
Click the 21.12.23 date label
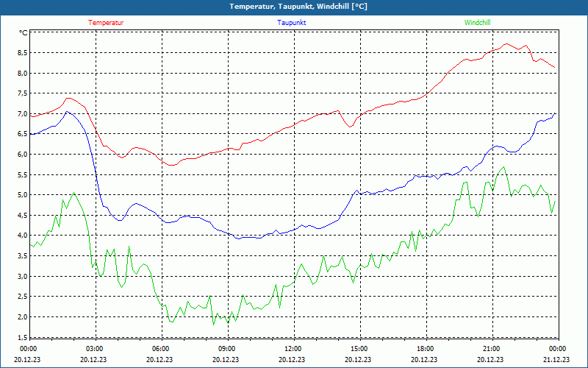tap(556, 360)
